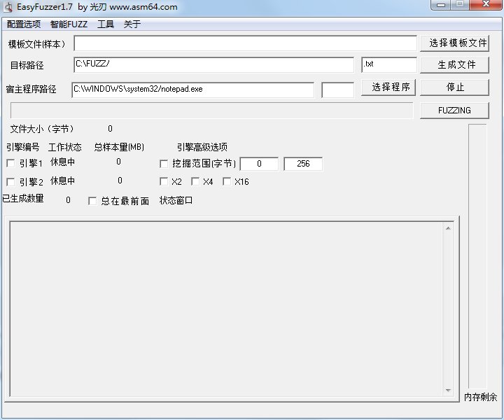Check the X16 option
The width and height of the screenshot is (504, 420).
pyautogui.click(x=227, y=182)
